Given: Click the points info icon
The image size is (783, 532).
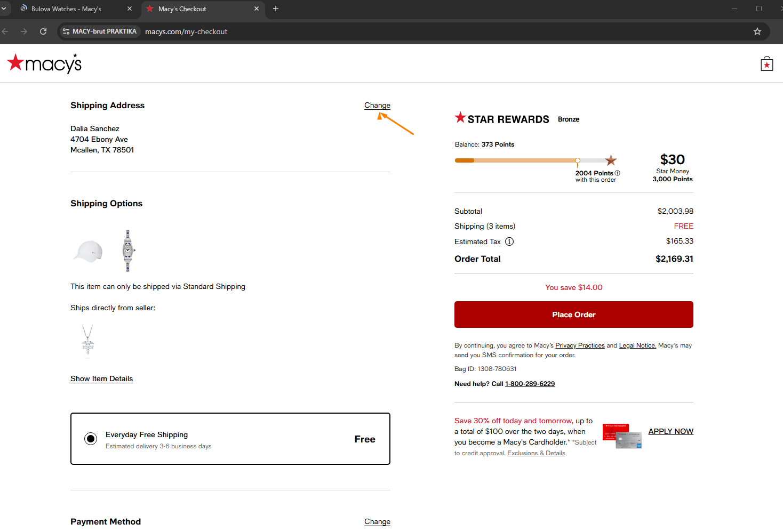Looking at the screenshot, I should pyautogui.click(x=617, y=173).
